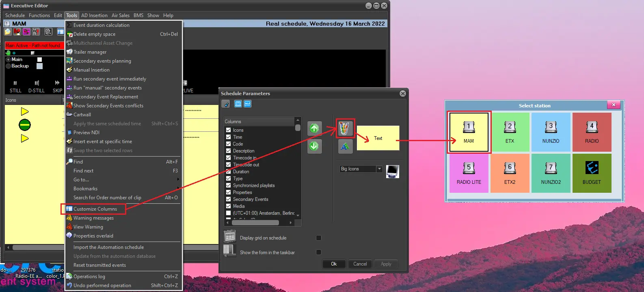Select the Backup radio button
The width and height of the screenshot is (644, 292).
(x=8, y=66)
